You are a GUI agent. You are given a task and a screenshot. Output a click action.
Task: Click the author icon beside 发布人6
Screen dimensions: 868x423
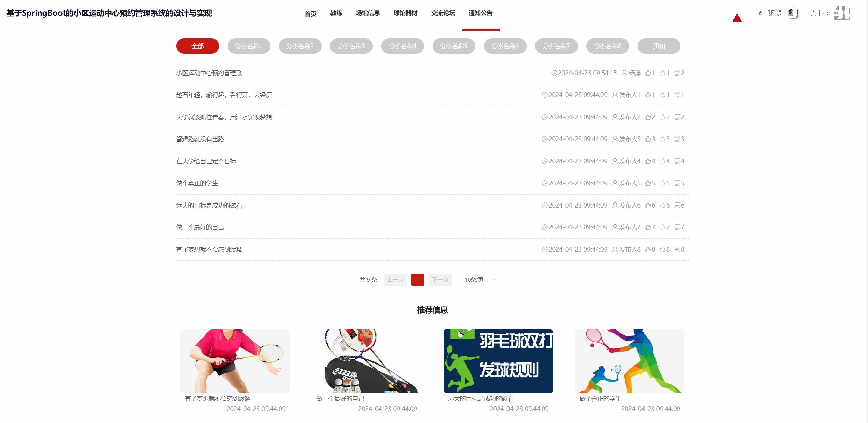tap(615, 206)
